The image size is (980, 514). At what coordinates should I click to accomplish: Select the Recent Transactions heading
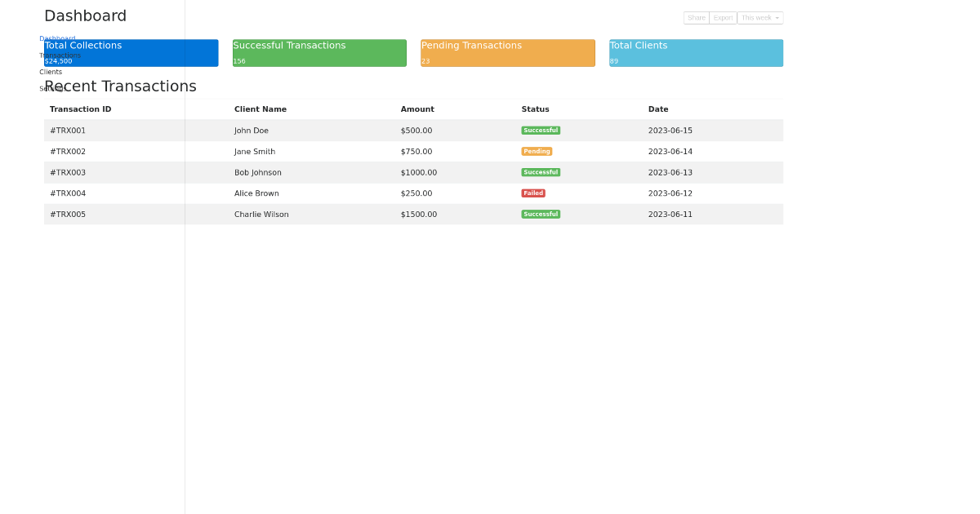tap(121, 86)
